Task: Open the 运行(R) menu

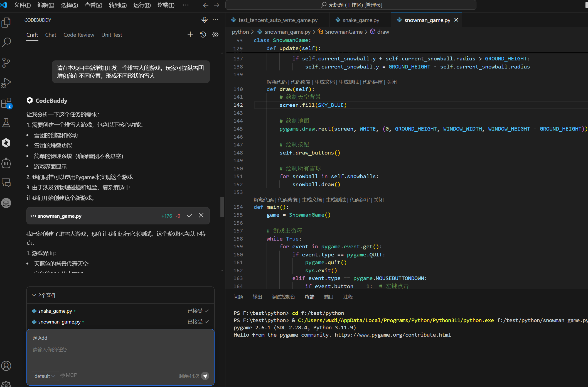Action: (142, 5)
